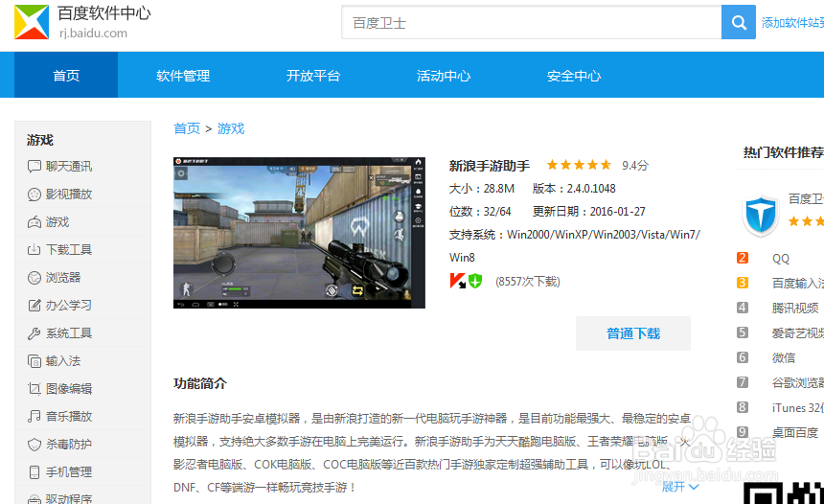The width and height of the screenshot is (824, 504).
Task: Click the 9.4分 rating score
Action: (x=635, y=166)
